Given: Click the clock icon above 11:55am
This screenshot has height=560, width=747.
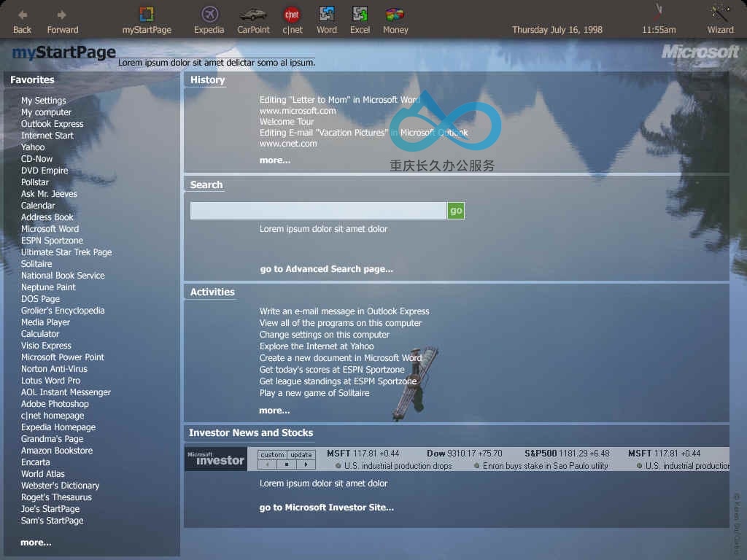Looking at the screenshot, I should pos(659,13).
